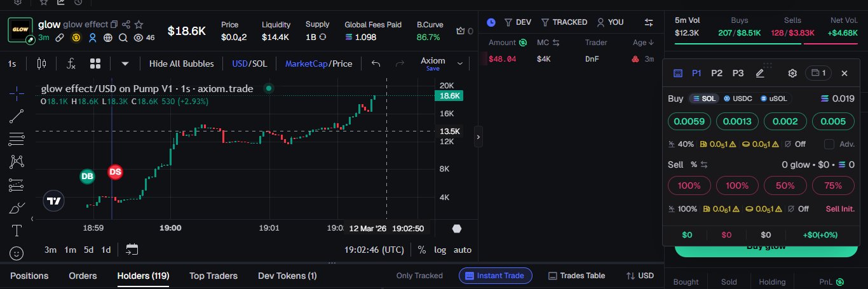Toggle percent scale on chart

[422, 250]
